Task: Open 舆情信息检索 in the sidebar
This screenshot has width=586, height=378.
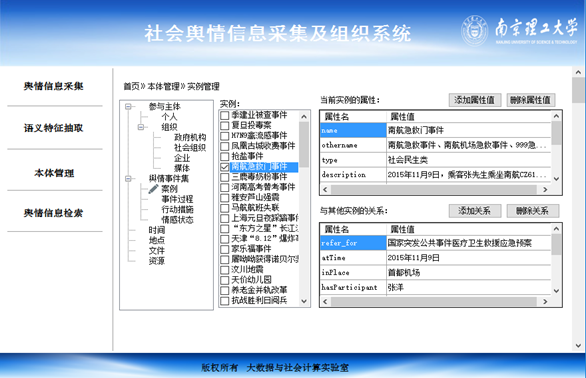Action: point(53,213)
